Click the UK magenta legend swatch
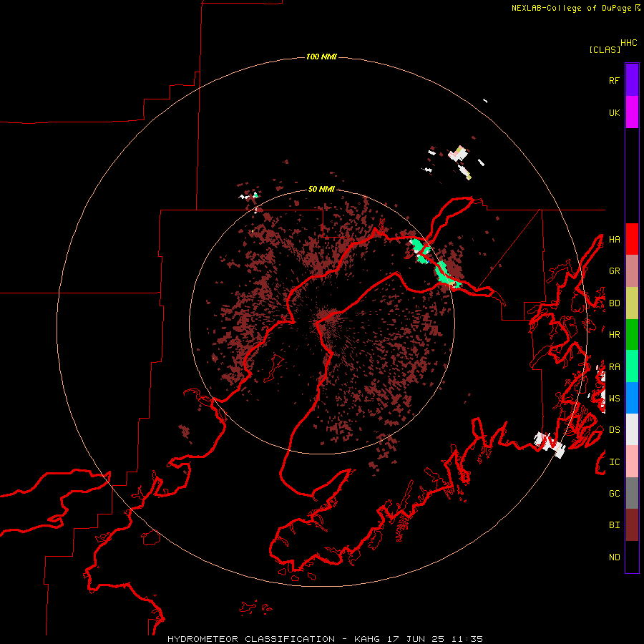Screen dimensions: 644x644 (632, 112)
